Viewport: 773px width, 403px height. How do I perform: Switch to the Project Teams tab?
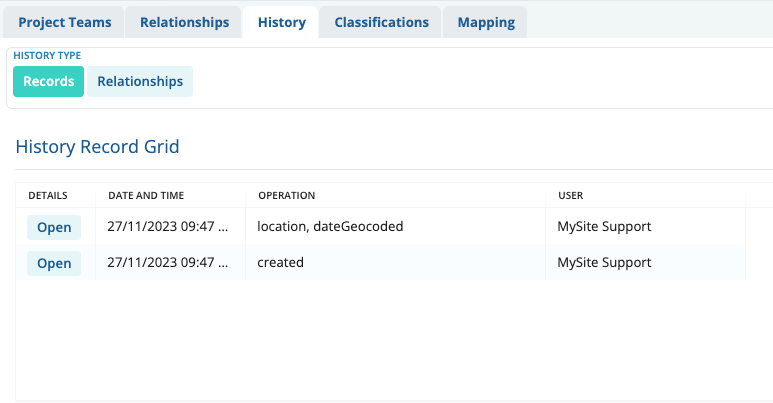65,22
